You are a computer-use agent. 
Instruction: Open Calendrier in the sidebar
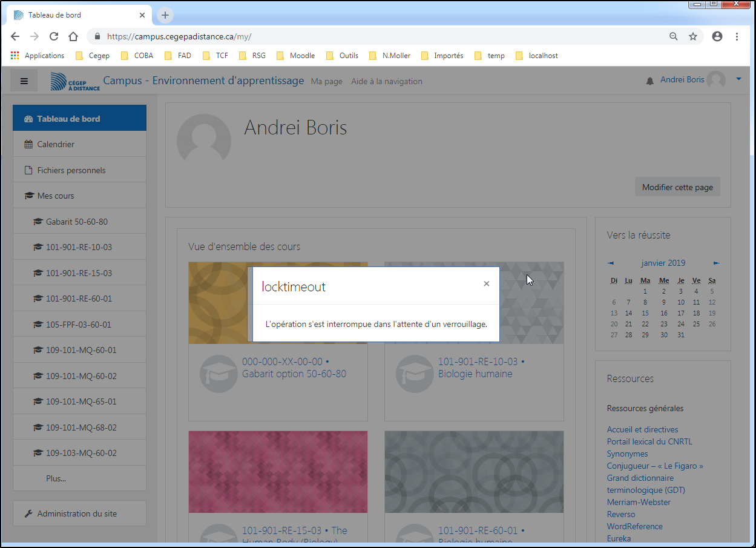tap(56, 145)
